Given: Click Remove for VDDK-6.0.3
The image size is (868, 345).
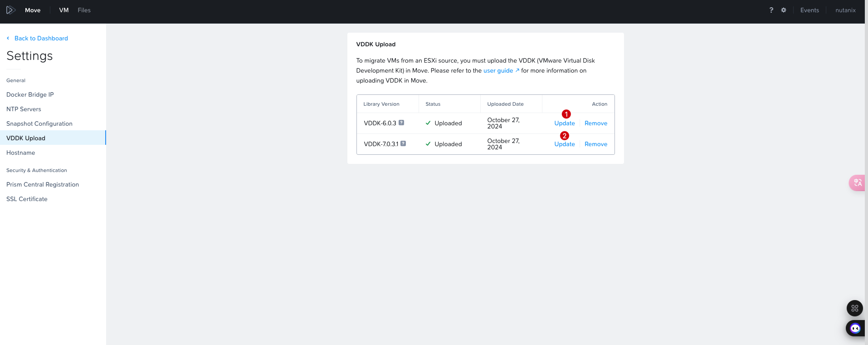Looking at the screenshot, I should (x=596, y=123).
